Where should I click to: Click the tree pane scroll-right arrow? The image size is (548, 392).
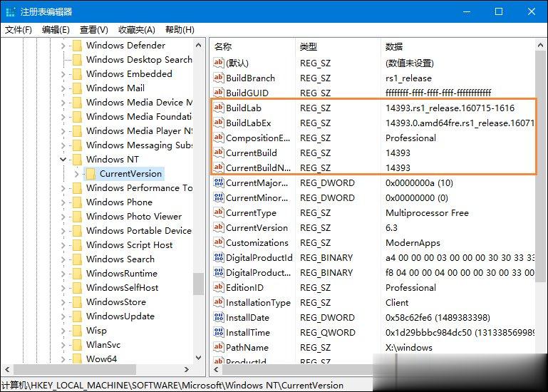187,369
